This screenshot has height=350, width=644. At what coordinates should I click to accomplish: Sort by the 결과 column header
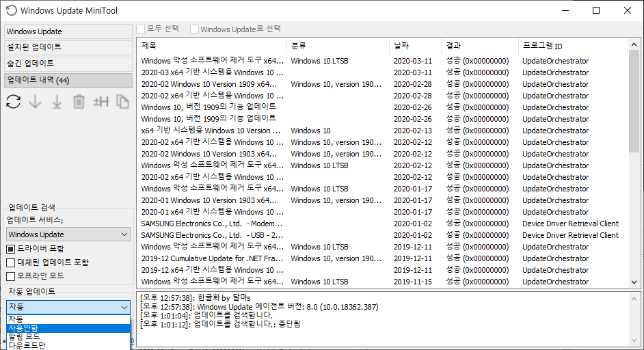[479, 46]
